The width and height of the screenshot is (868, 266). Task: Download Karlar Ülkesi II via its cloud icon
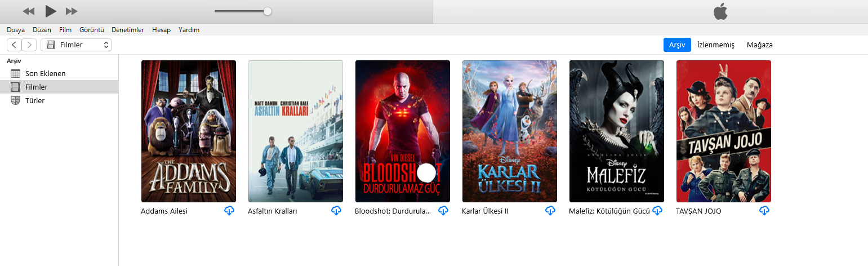(550, 211)
